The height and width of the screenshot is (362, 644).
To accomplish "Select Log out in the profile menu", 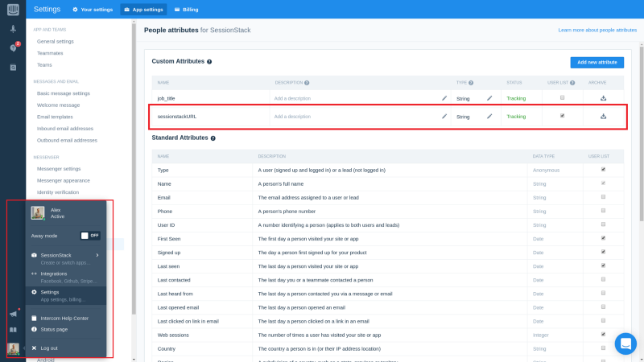I will coord(50,348).
